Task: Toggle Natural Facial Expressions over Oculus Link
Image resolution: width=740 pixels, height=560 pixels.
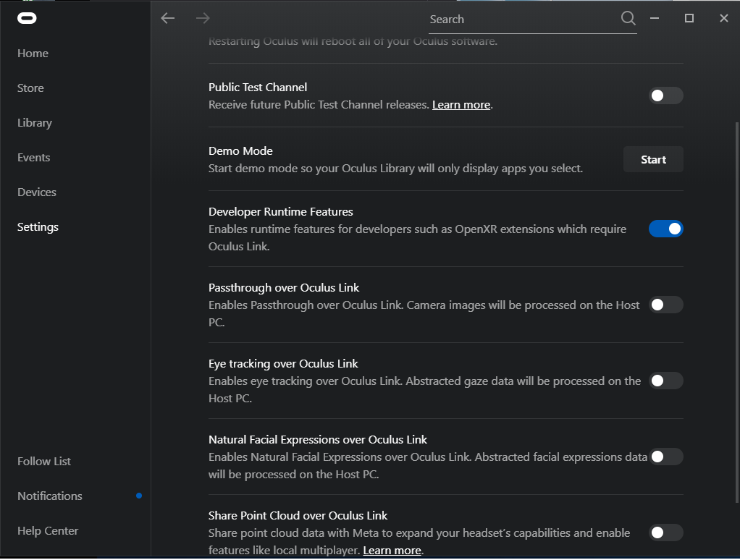Action: pos(666,457)
